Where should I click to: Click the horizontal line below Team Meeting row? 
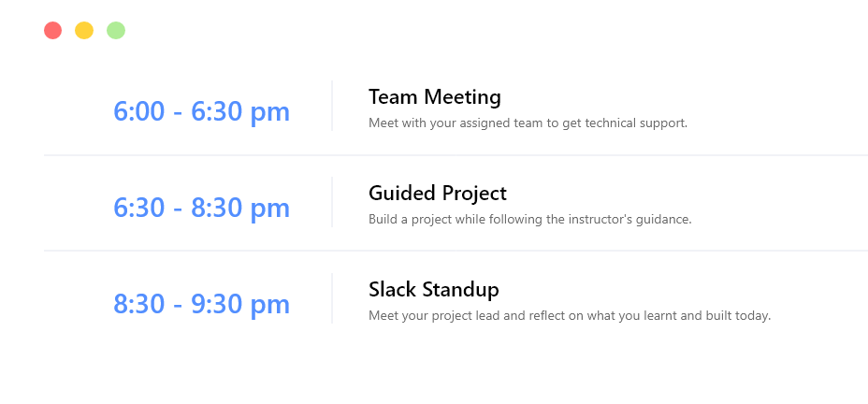pos(456,155)
